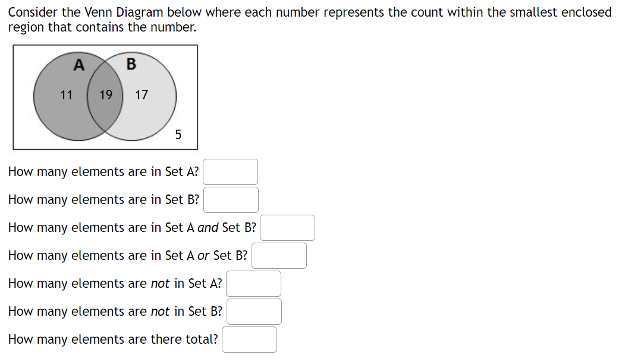Click the answer box for Set A and Set B
This screenshot has width=644, height=361.
point(287,227)
